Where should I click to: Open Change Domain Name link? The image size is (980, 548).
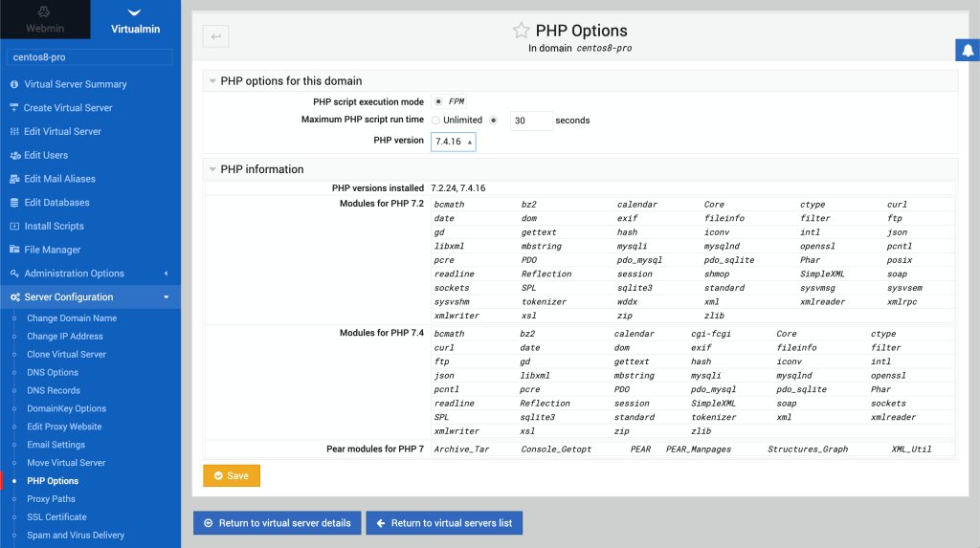(72, 318)
